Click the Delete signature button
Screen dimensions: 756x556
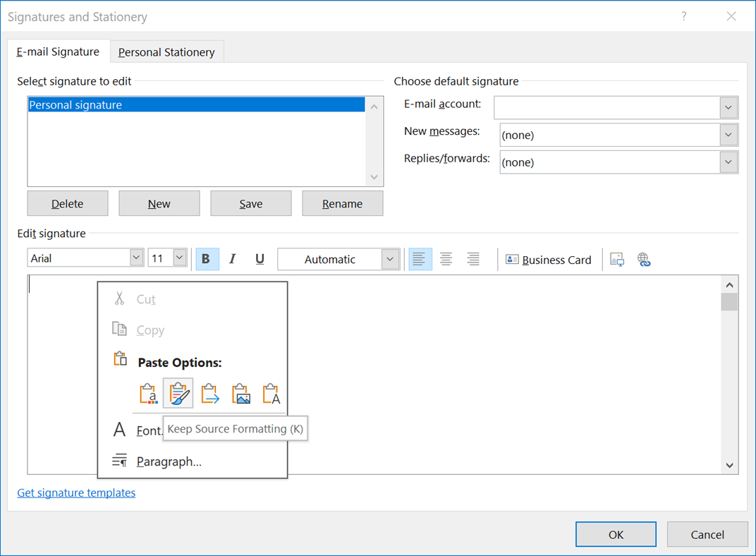(x=68, y=203)
